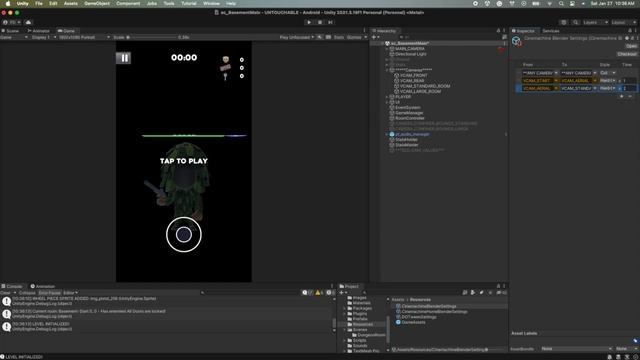
Task: Collapse the Cameras group in Hierarchy
Action: tap(387, 70)
